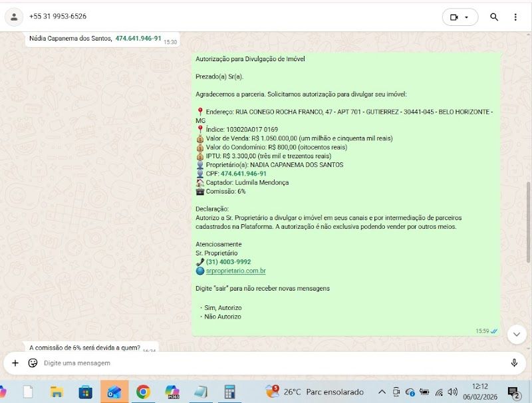Image resolution: width=532 pixels, height=403 pixels.
Task: Select 'Sim, Autorizo' option text
Action: pyautogui.click(x=223, y=308)
